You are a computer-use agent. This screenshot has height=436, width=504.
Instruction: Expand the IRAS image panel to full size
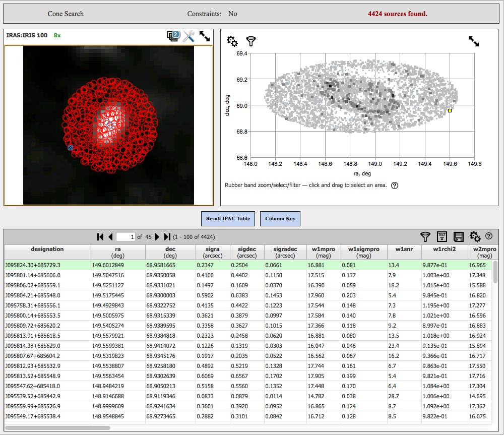(205, 36)
